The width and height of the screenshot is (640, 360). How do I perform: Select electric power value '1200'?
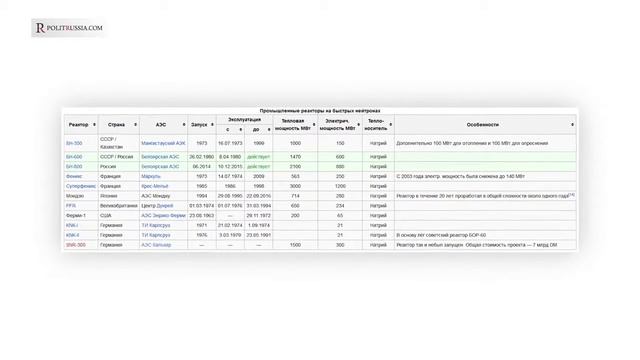[x=340, y=186]
